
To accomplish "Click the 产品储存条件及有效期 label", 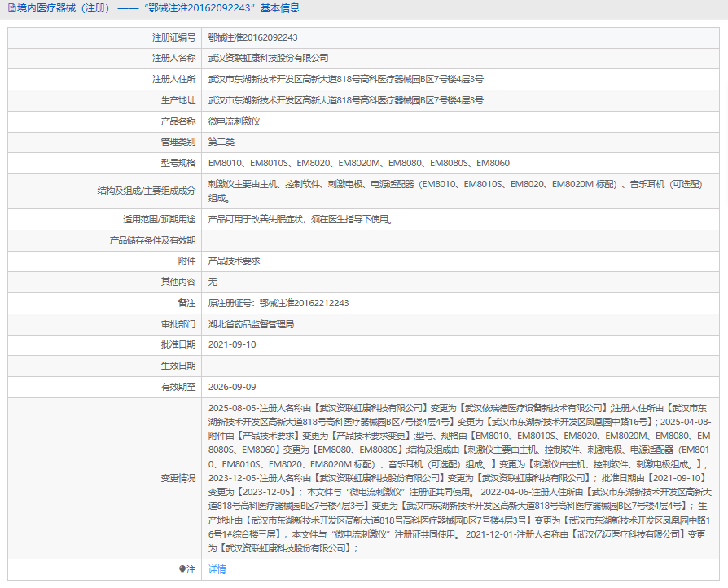I will coord(152,240).
